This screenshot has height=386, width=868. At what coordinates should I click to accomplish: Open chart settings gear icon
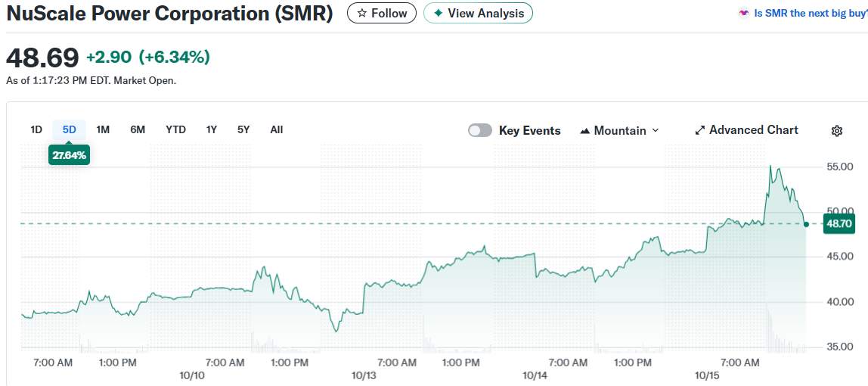(x=837, y=131)
